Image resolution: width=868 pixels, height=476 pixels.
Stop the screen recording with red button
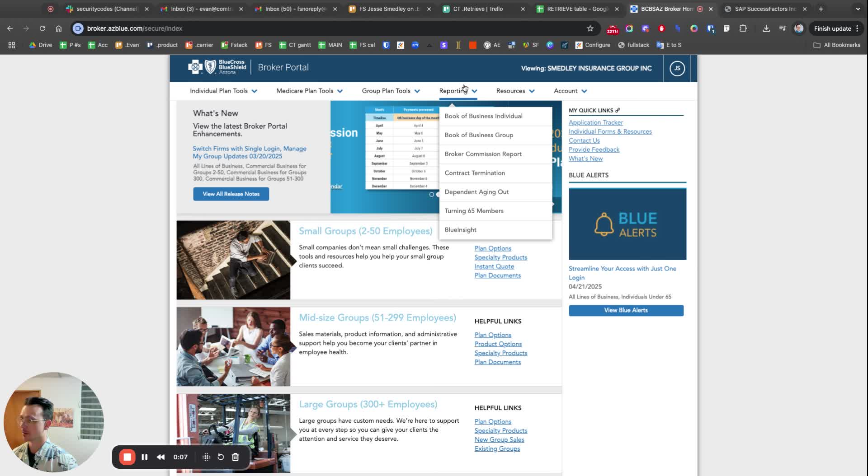127,457
